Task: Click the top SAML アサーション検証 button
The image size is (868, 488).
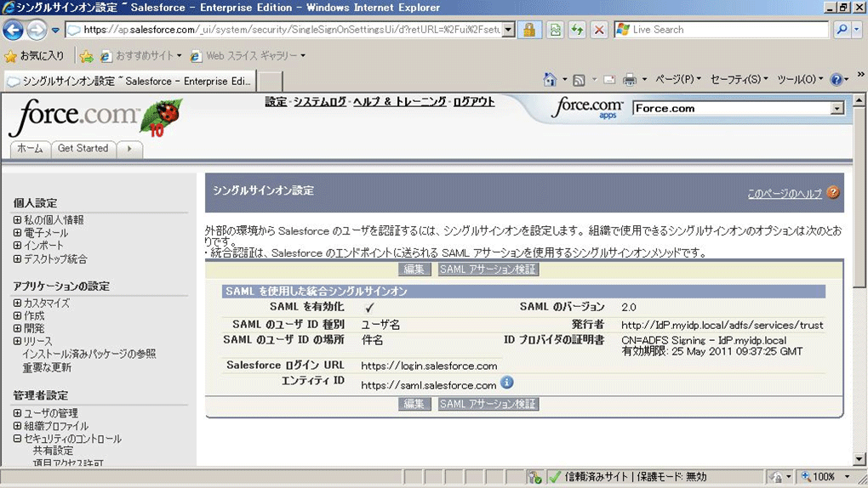Action: click(488, 270)
